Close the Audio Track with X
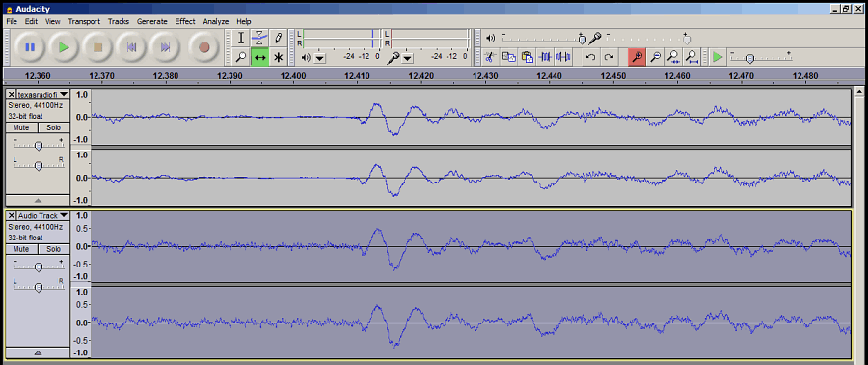The image size is (868, 365). click(11, 216)
